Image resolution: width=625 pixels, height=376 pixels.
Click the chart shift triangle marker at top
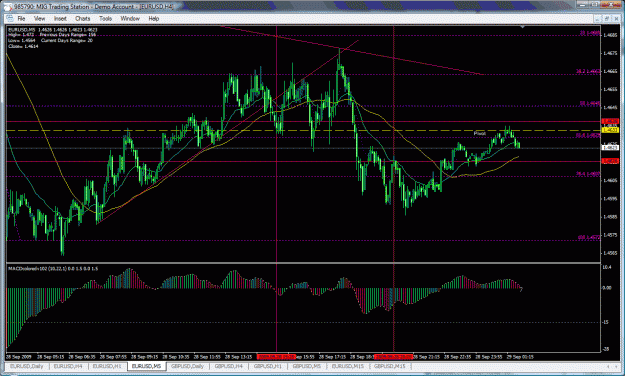click(x=522, y=27)
